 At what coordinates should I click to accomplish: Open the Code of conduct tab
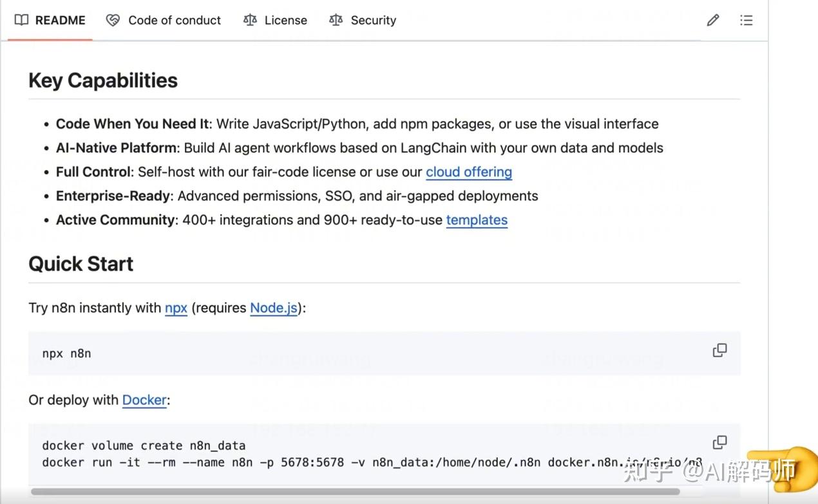[174, 20]
